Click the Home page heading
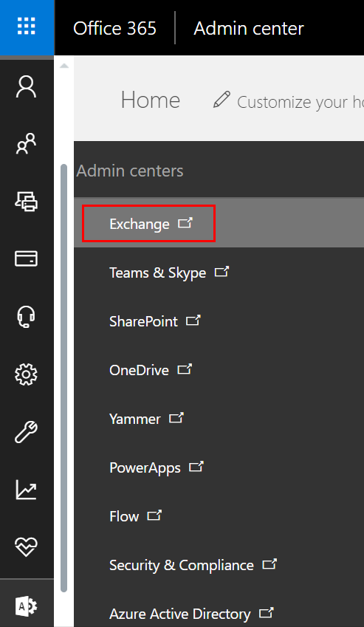 tap(151, 100)
